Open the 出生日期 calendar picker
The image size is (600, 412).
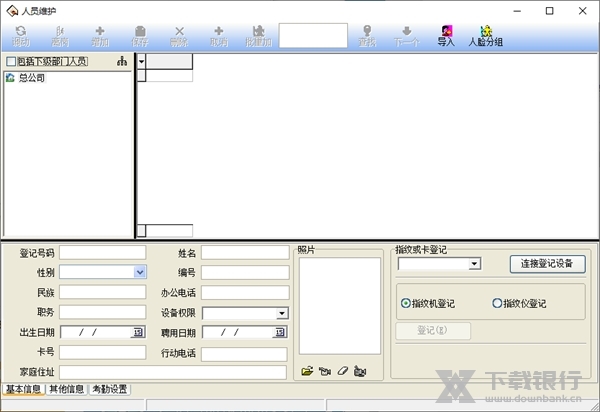[x=138, y=332]
